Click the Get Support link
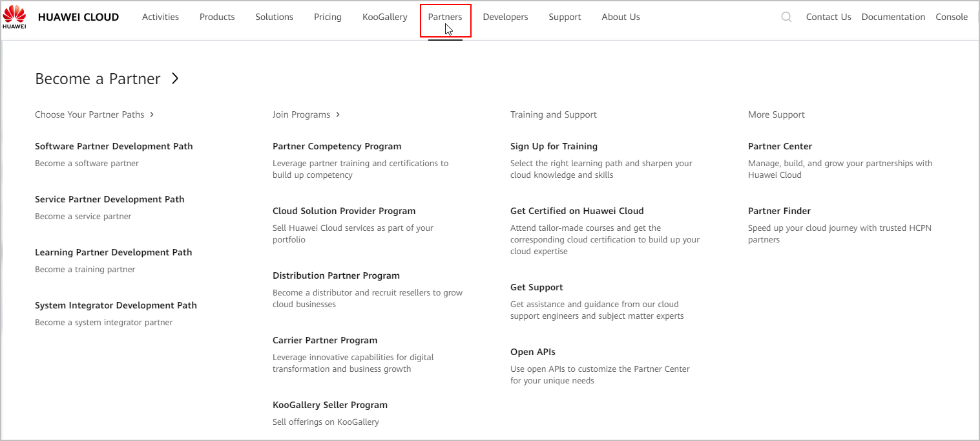 tap(537, 287)
